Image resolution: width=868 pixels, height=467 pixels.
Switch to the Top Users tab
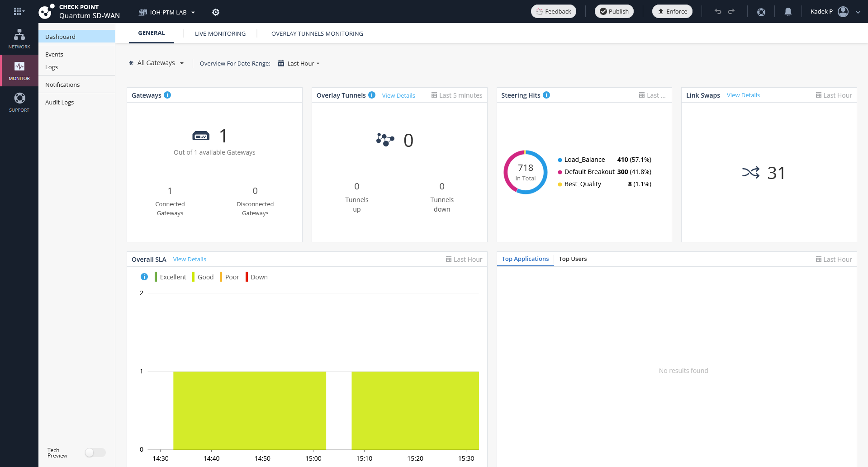573,259
